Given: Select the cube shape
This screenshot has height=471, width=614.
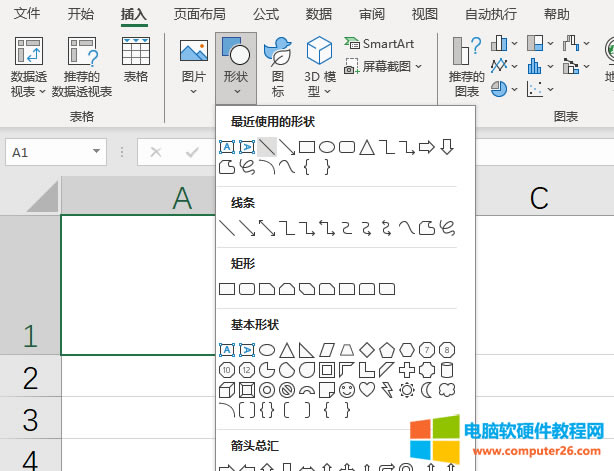Looking at the screenshot, I should (x=227, y=389).
